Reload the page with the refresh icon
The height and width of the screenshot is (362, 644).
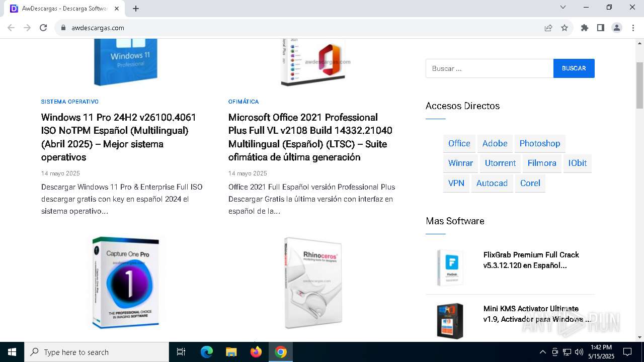[43, 28]
